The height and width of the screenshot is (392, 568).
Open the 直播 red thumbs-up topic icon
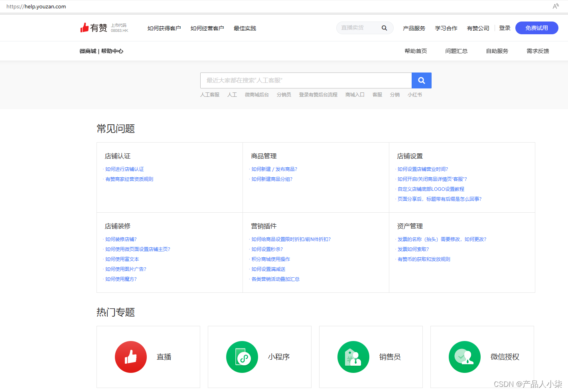(x=131, y=357)
